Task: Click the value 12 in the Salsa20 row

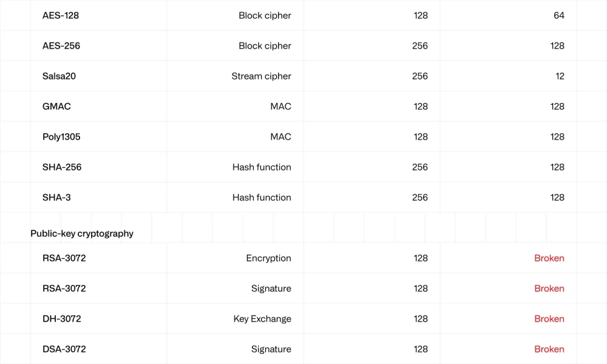Action: [x=560, y=76]
